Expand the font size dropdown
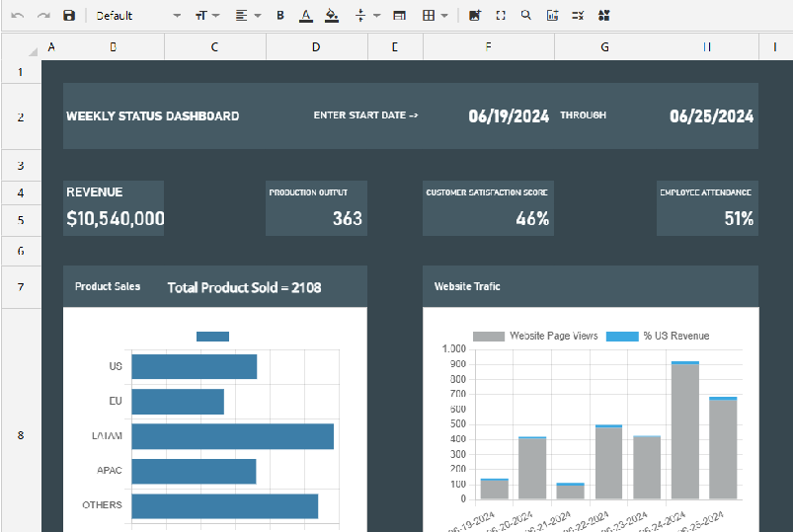The width and height of the screenshot is (793, 532). point(206,16)
